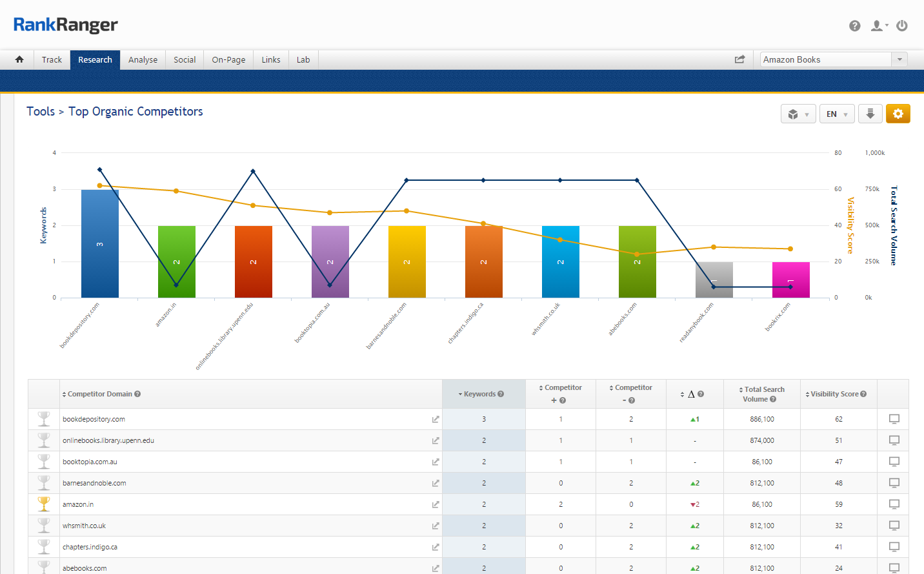The image size is (924, 574).
Task: Click the power logout icon
Action: click(x=902, y=26)
